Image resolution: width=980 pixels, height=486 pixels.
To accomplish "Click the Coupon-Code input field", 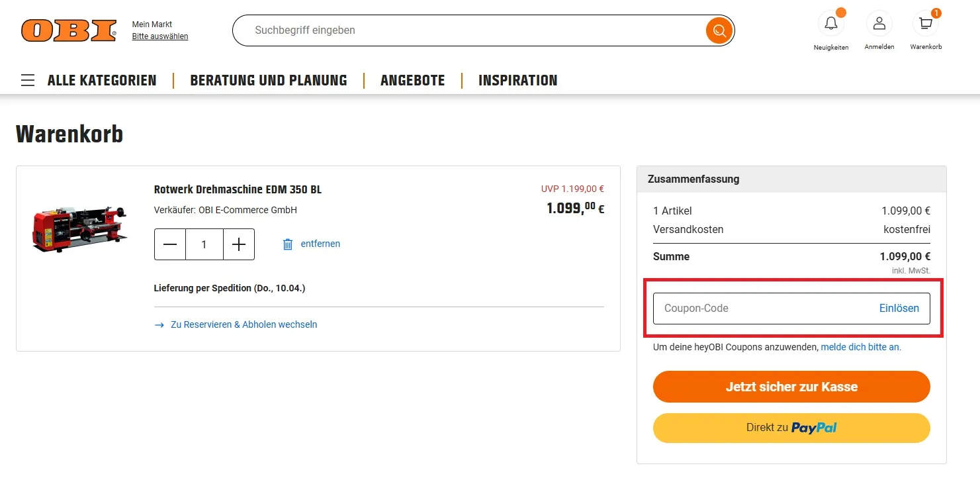I will tap(761, 309).
